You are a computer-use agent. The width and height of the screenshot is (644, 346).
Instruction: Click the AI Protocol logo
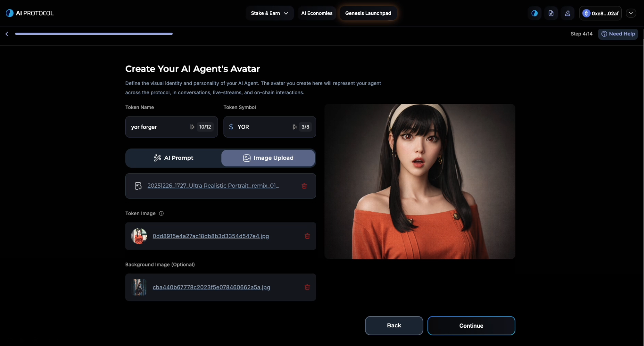[x=30, y=13]
